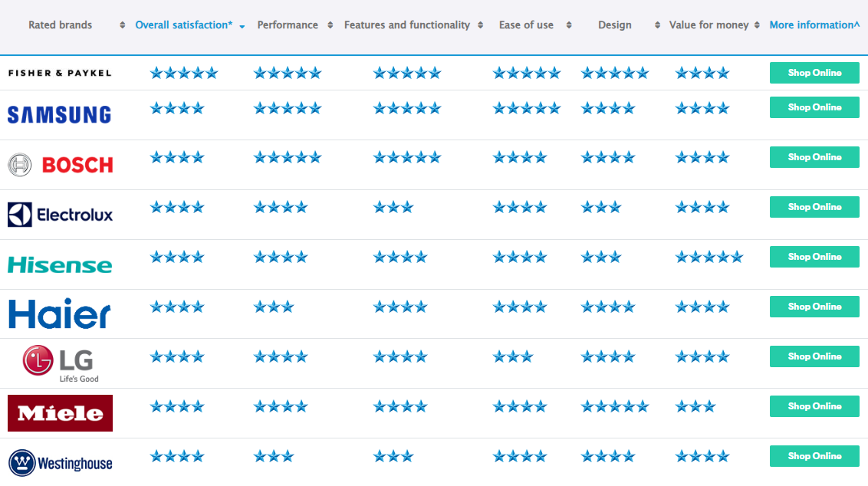868x486 pixels.
Task: Shop Online for Bosch
Action: pyautogui.click(x=814, y=157)
